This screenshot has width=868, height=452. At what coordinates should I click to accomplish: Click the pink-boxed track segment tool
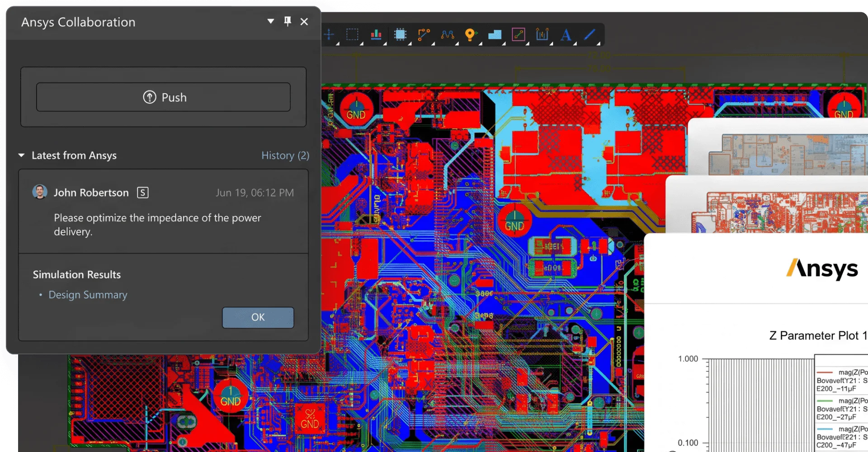coord(519,34)
